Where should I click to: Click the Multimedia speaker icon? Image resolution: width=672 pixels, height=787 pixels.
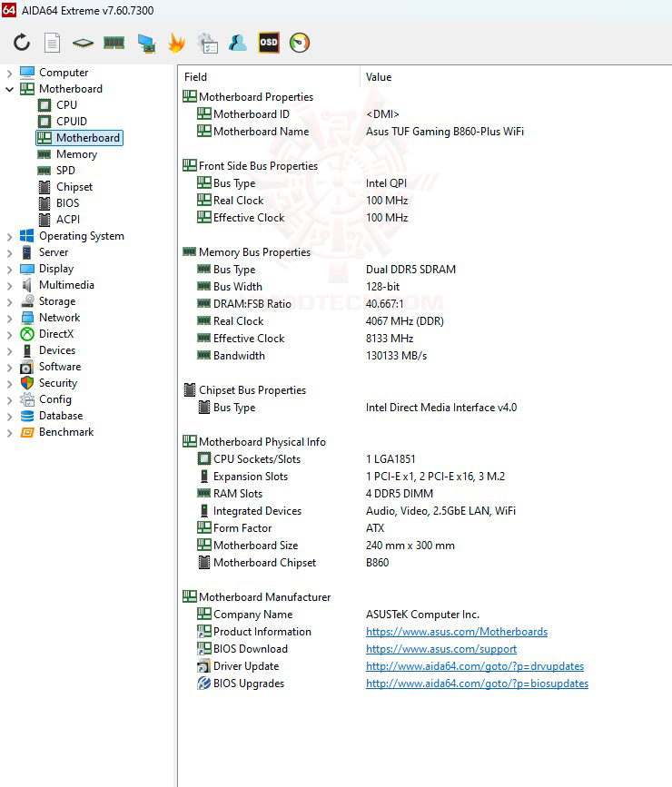coord(27,285)
